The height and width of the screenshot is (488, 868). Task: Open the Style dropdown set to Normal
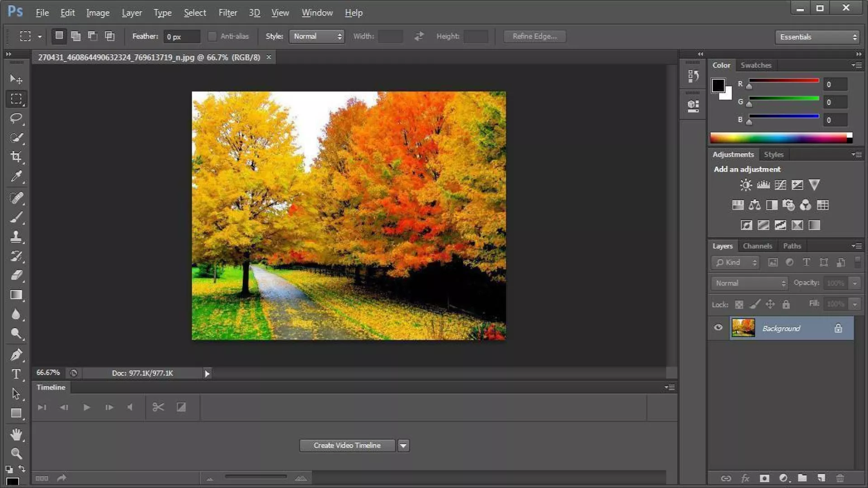pos(317,36)
